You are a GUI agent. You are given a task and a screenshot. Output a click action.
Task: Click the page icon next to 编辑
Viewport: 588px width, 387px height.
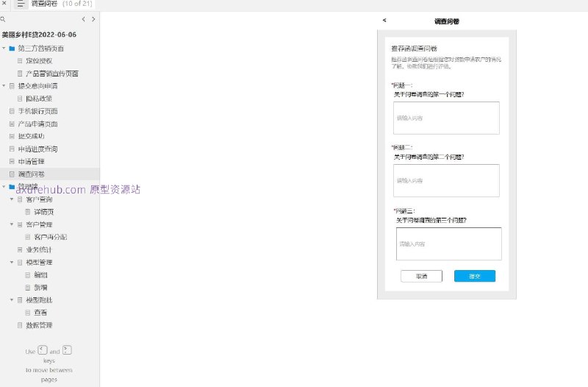[x=28, y=274]
